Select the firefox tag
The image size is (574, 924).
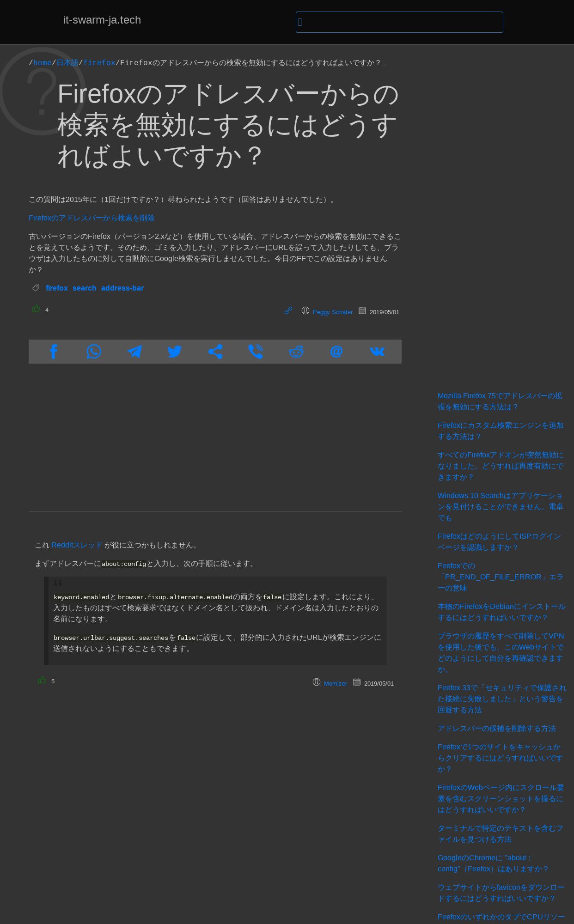click(x=57, y=288)
